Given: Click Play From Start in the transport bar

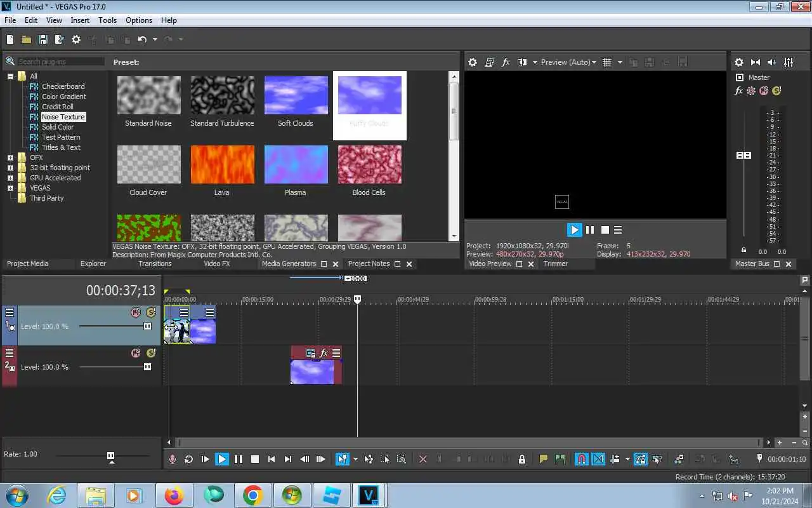Looking at the screenshot, I should coord(205,459).
